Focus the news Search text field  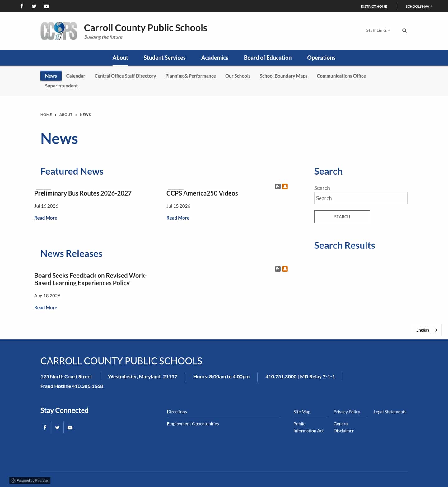point(361,198)
